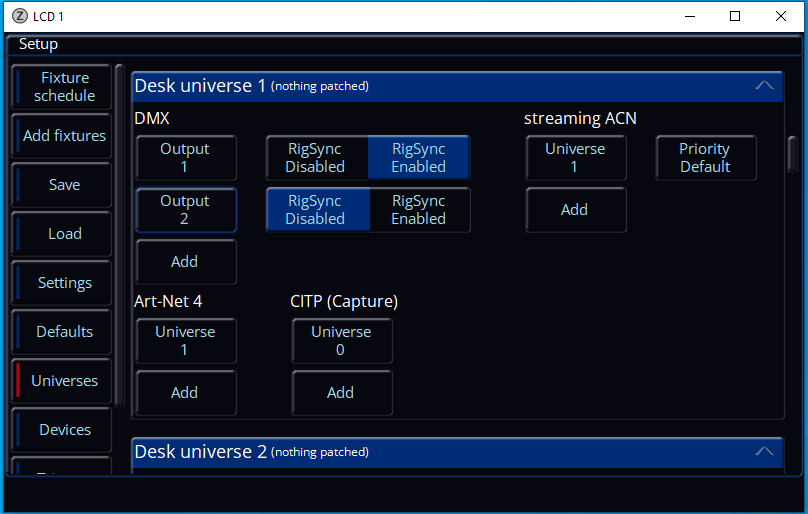Image resolution: width=808 pixels, height=514 pixels.
Task: Click the Art-Net 4 Universe 1 field
Action: 185,341
